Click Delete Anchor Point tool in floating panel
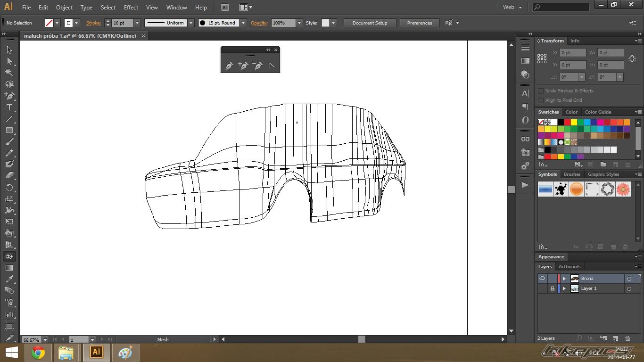This screenshot has height=362, width=644. [257, 66]
